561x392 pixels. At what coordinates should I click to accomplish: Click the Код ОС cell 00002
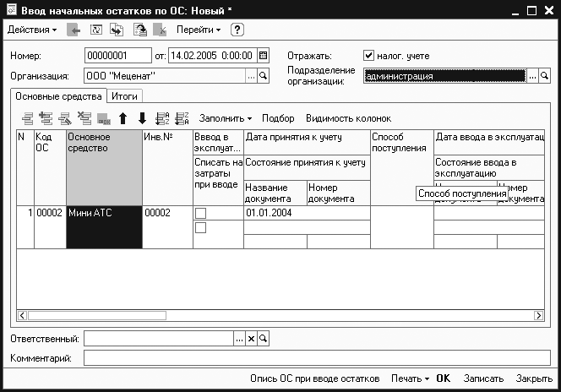(50, 227)
